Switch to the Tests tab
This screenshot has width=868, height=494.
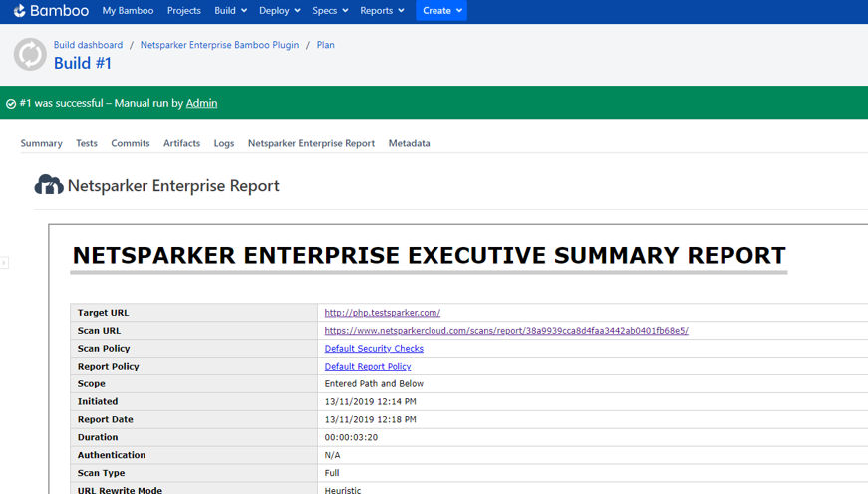87,143
